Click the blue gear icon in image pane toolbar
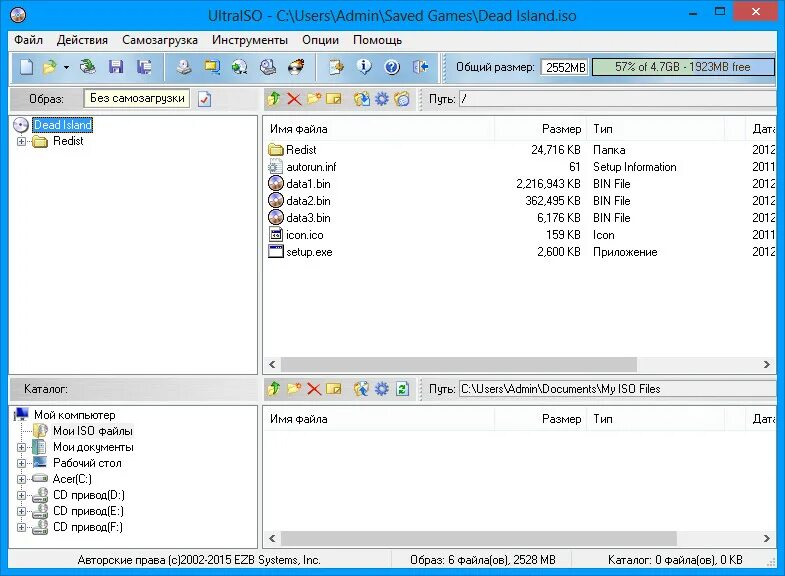The width and height of the screenshot is (785, 576). click(x=381, y=99)
